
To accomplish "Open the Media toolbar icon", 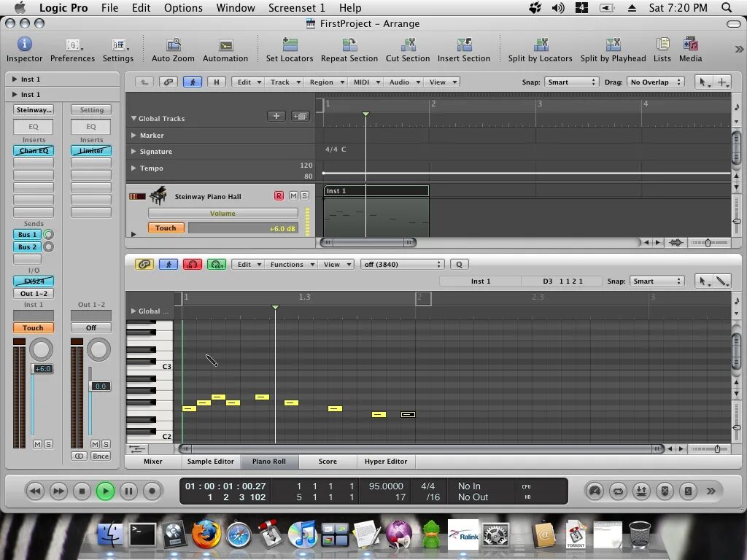I will pos(690,44).
